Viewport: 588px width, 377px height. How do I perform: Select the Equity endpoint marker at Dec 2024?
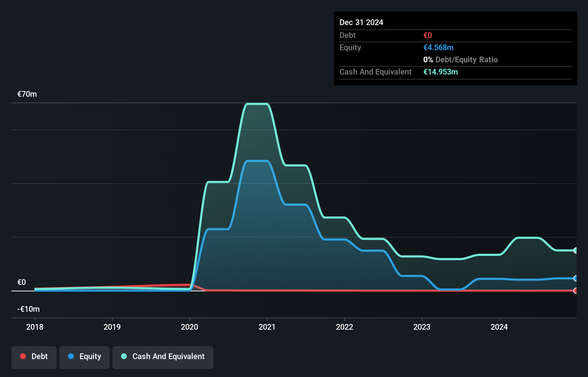pyautogui.click(x=575, y=278)
